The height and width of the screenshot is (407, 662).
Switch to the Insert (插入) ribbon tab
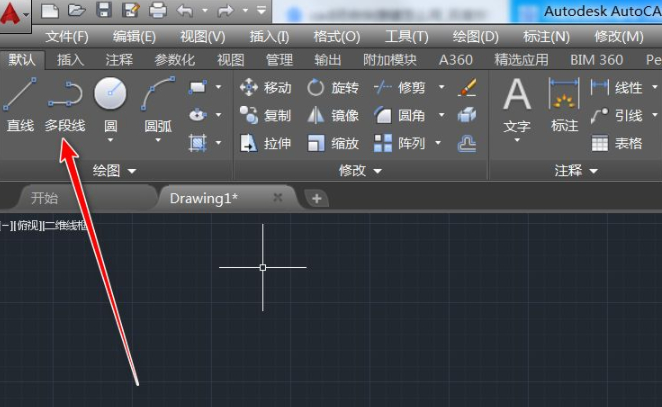pos(71,60)
